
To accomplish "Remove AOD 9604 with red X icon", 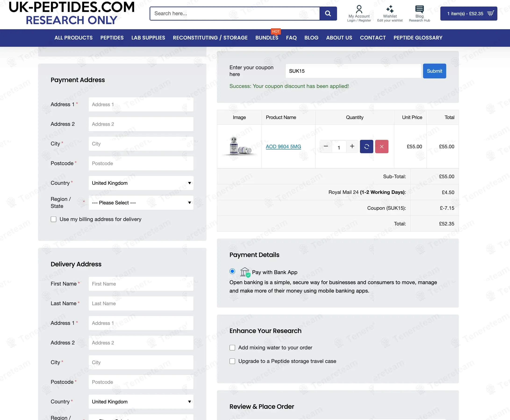I will (381, 146).
